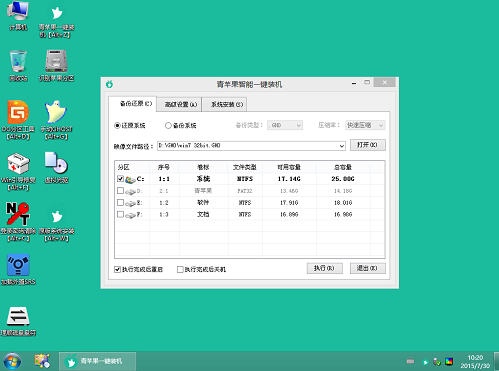
Task: Open the 虚拟光驱 virtual drive icon
Action: click(x=56, y=168)
